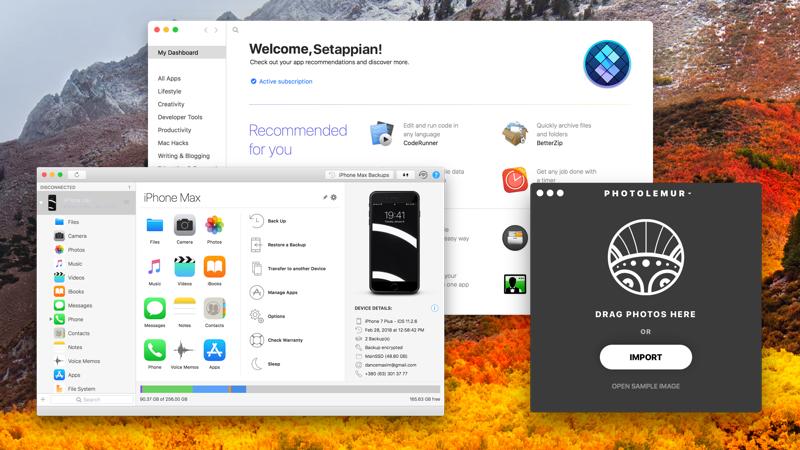The image size is (800, 450).
Task: Click the BetterZip app icon
Action: (515, 133)
